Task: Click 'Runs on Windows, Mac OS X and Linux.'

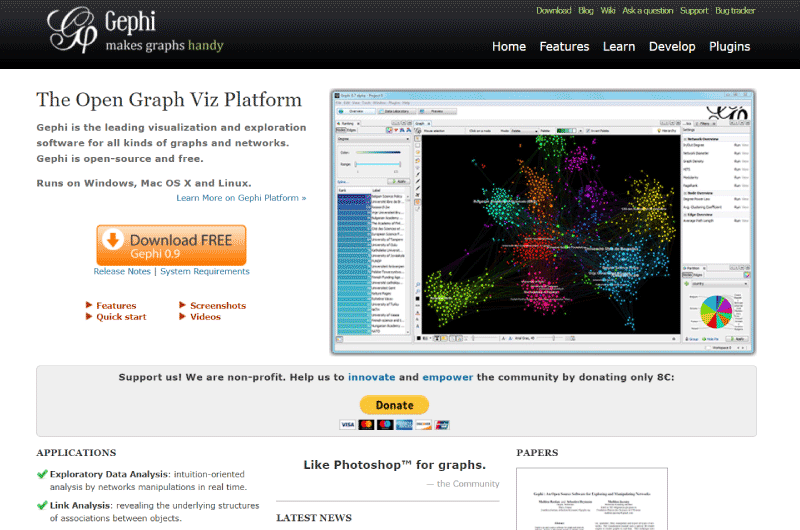Action: 144,183
